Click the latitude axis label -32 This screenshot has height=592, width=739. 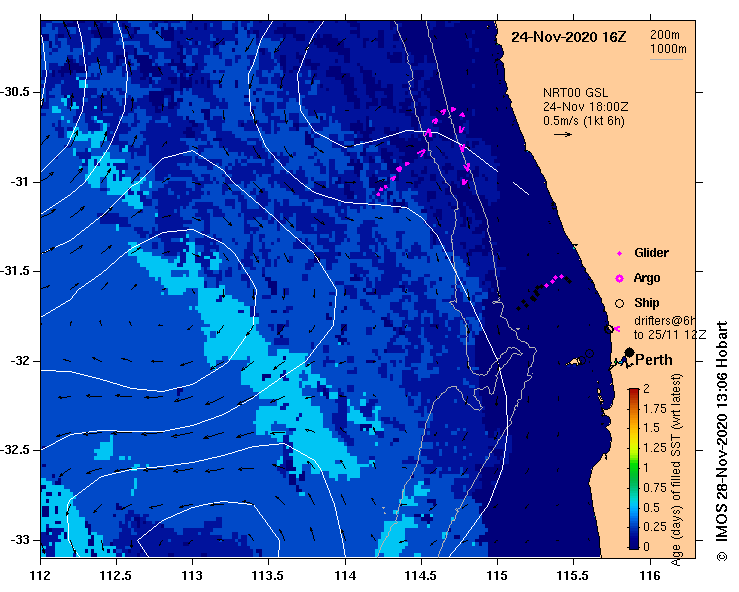(20, 361)
